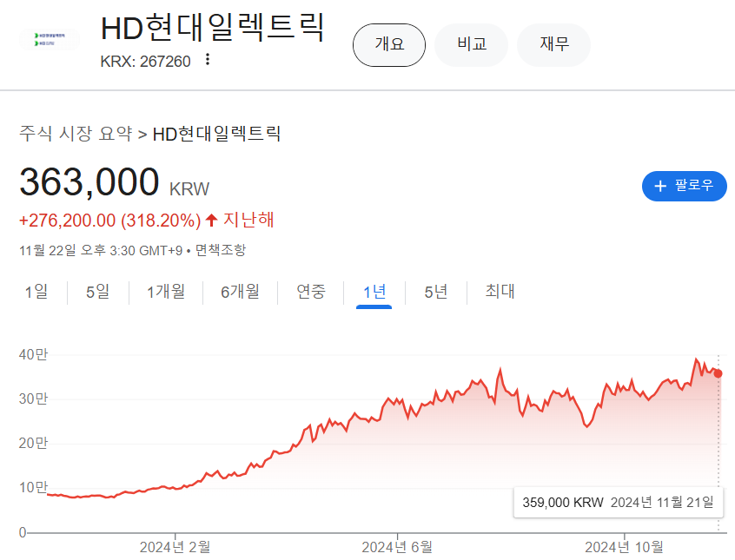Viewport: 735px width, 560px height.
Task: Select the 개요 tab
Action: click(x=389, y=45)
